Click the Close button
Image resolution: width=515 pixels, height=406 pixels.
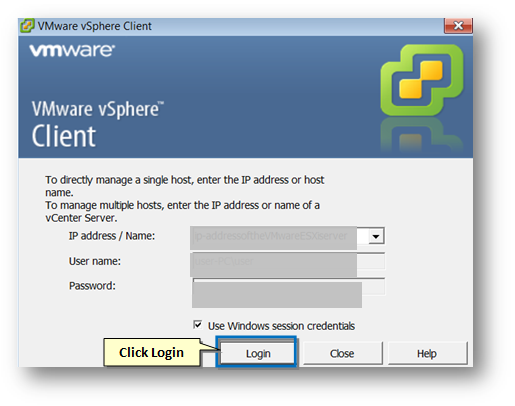coord(342,353)
